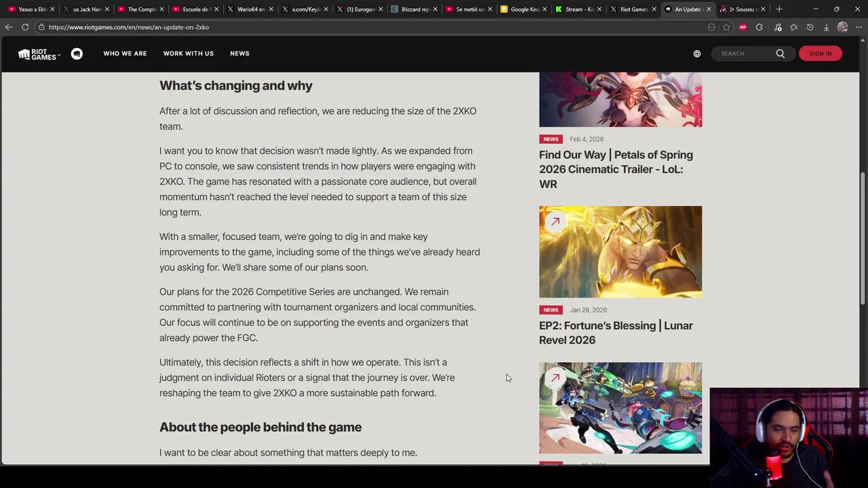This screenshot has width=868, height=488.
Task: Open the downloads arrow icon
Action: (x=826, y=27)
